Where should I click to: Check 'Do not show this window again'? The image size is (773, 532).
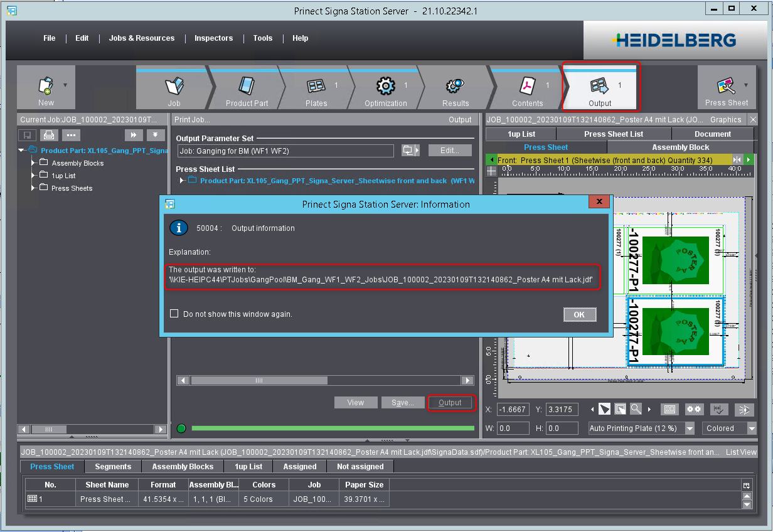pos(174,314)
